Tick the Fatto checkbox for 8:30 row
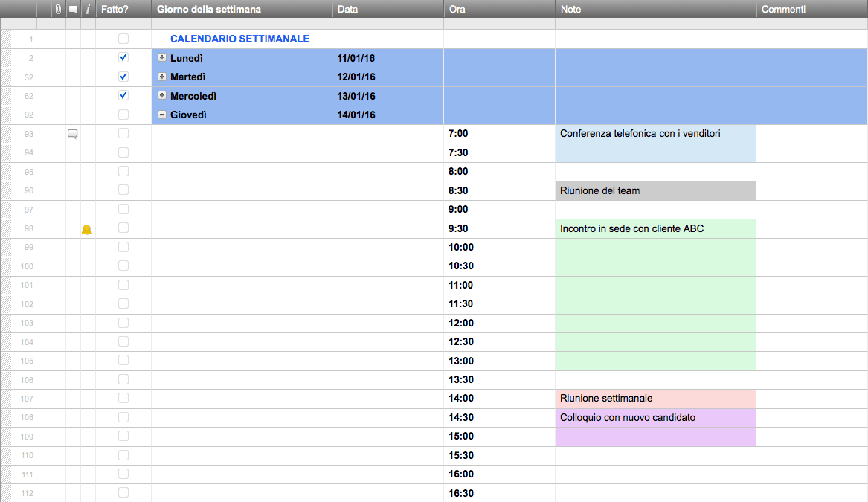The width and height of the screenshot is (868, 502). [x=123, y=190]
